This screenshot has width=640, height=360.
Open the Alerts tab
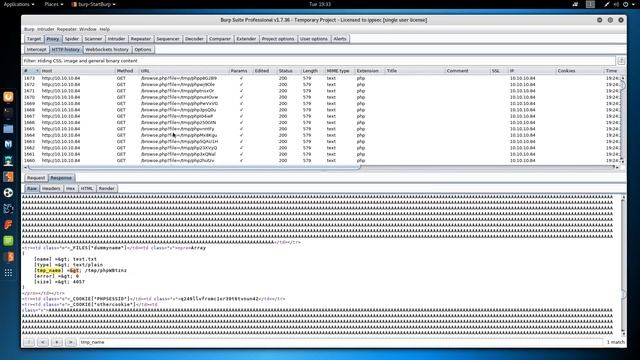point(340,39)
